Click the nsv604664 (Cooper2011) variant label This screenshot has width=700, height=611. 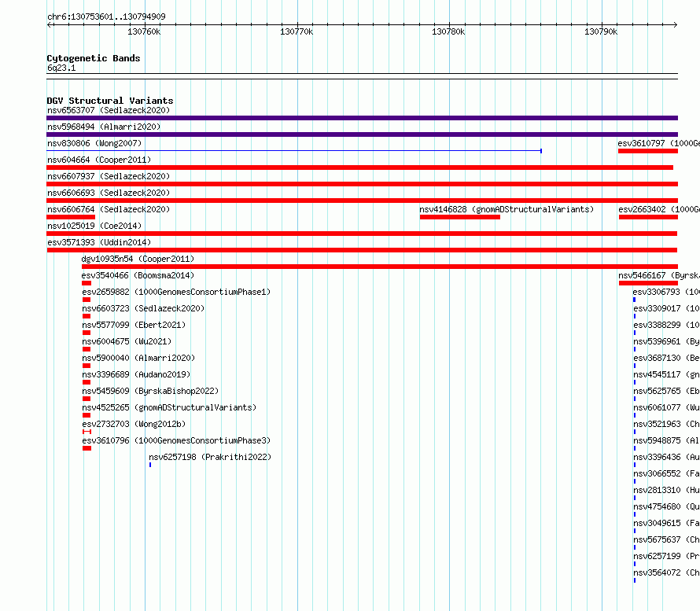pos(99,160)
